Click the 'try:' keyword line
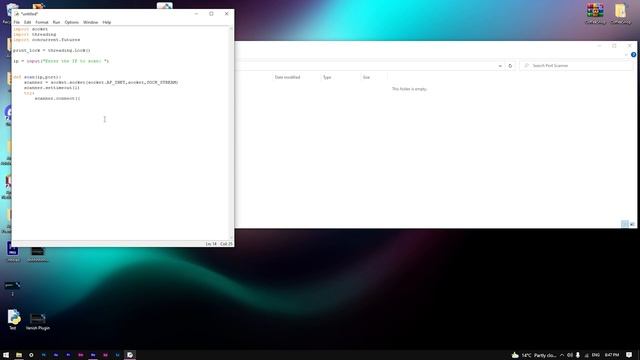Viewport: 640px width, 360px height. click(x=29, y=93)
